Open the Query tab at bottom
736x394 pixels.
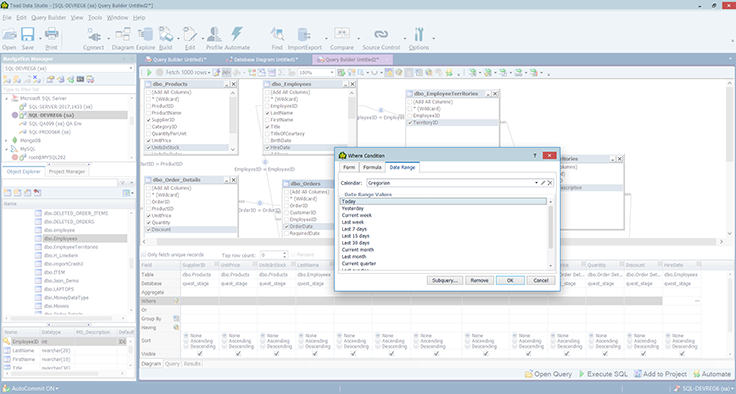point(172,363)
